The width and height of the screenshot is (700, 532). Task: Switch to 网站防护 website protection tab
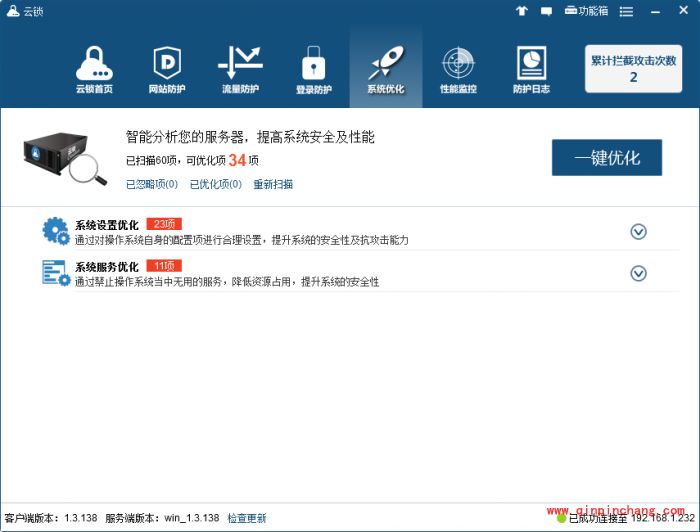click(x=167, y=70)
